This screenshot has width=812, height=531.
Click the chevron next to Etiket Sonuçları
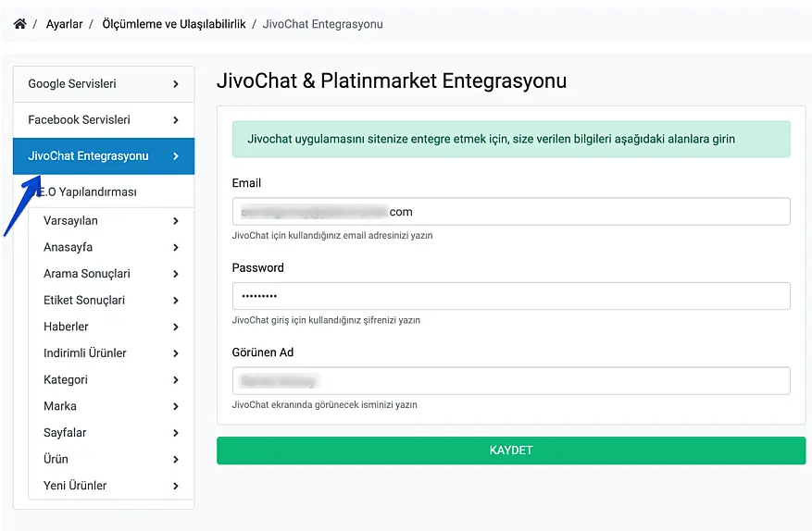(x=176, y=301)
